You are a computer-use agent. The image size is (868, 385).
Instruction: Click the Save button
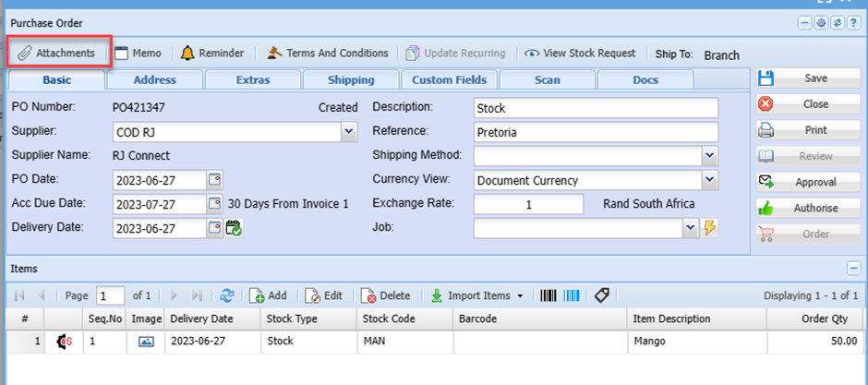[x=805, y=78]
